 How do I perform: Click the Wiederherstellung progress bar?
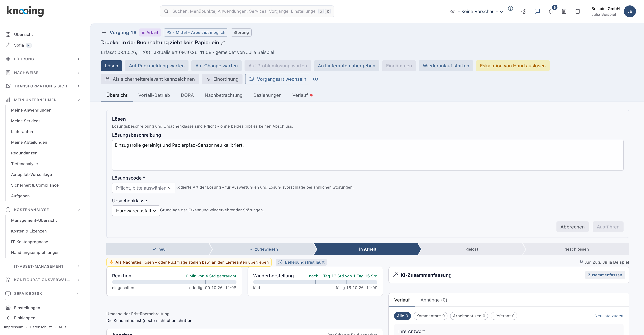[315, 282]
